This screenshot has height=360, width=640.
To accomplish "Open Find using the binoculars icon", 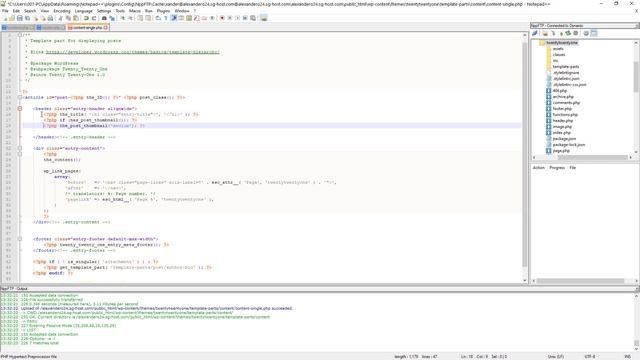I will 104,18.
